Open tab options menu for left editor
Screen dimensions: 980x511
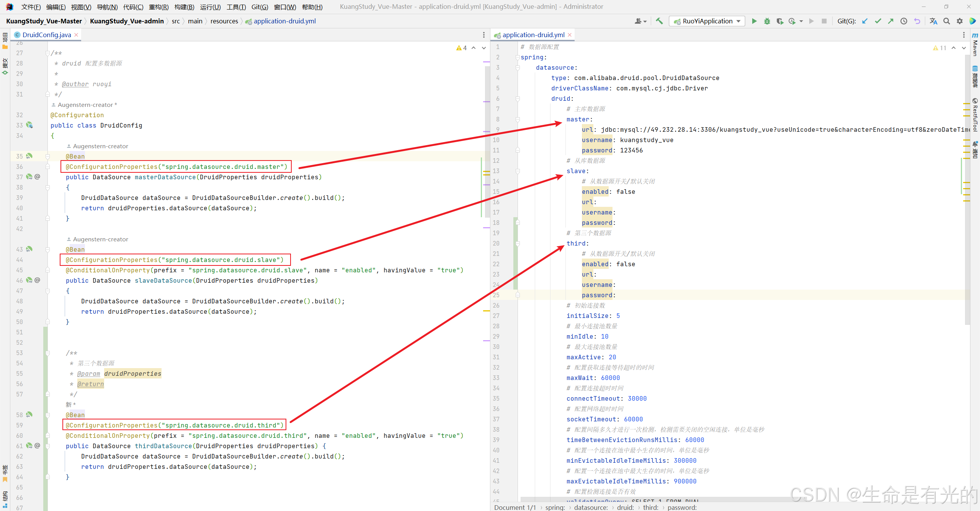[484, 35]
